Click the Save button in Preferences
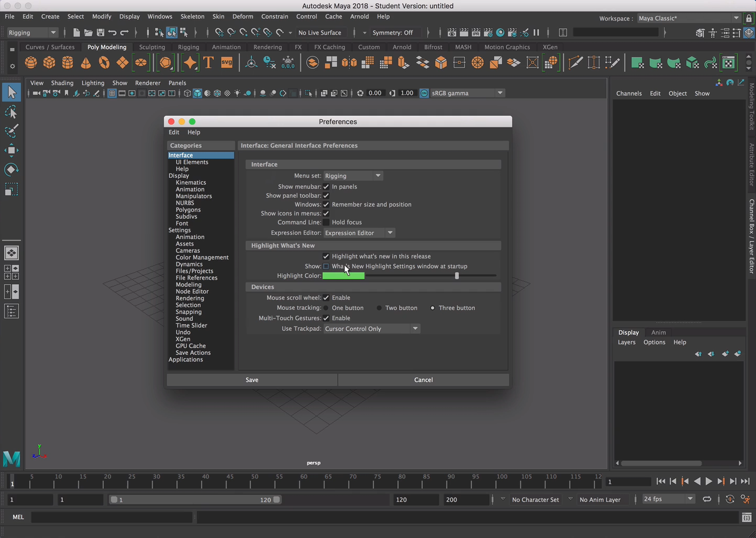The width and height of the screenshot is (756, 538). (252, 380)
